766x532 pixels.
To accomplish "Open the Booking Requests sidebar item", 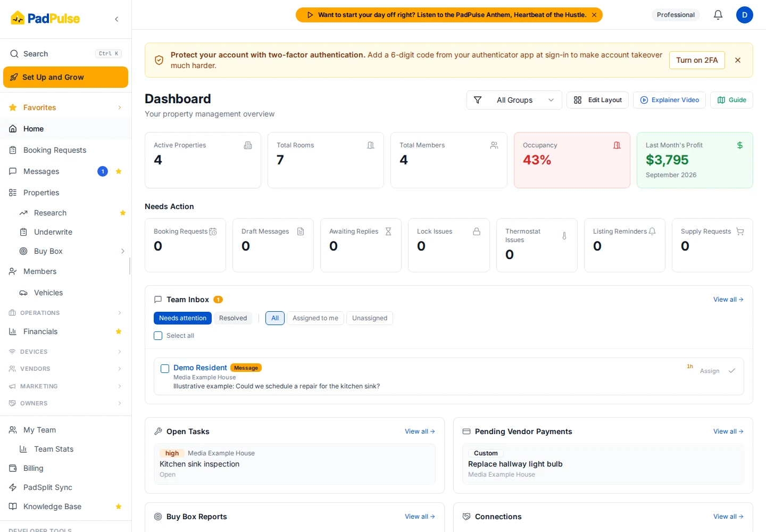I will pyautogui.click(x=65, y=150).
